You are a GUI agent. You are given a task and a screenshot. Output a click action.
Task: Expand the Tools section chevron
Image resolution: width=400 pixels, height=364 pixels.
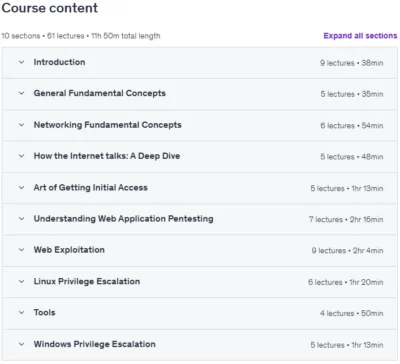tap(21, 313)
